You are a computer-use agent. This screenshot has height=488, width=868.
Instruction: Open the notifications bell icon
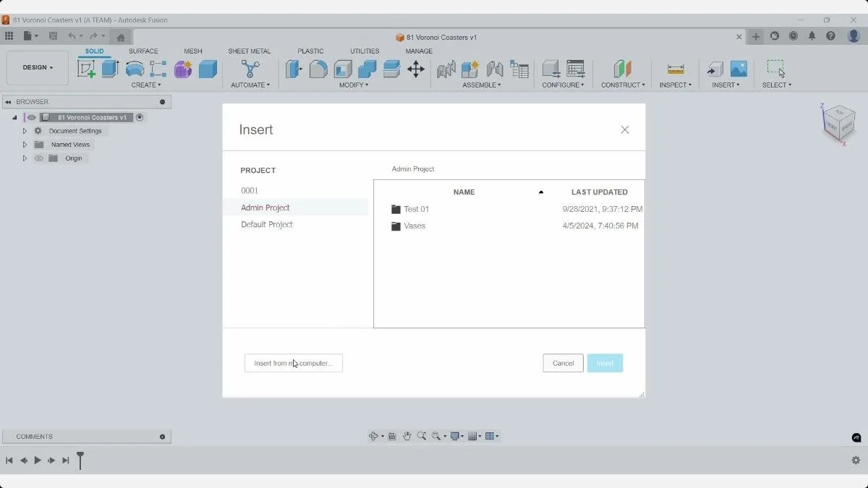click(x=812, y=36)
